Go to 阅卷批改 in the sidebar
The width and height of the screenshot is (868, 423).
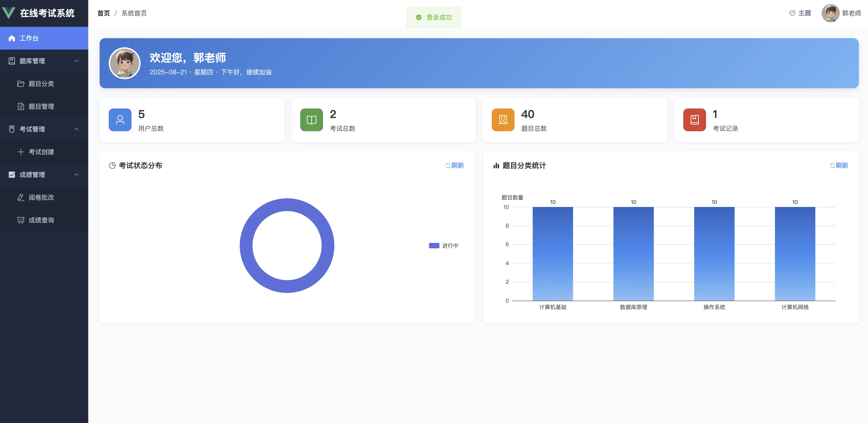(x=41, y=197)
